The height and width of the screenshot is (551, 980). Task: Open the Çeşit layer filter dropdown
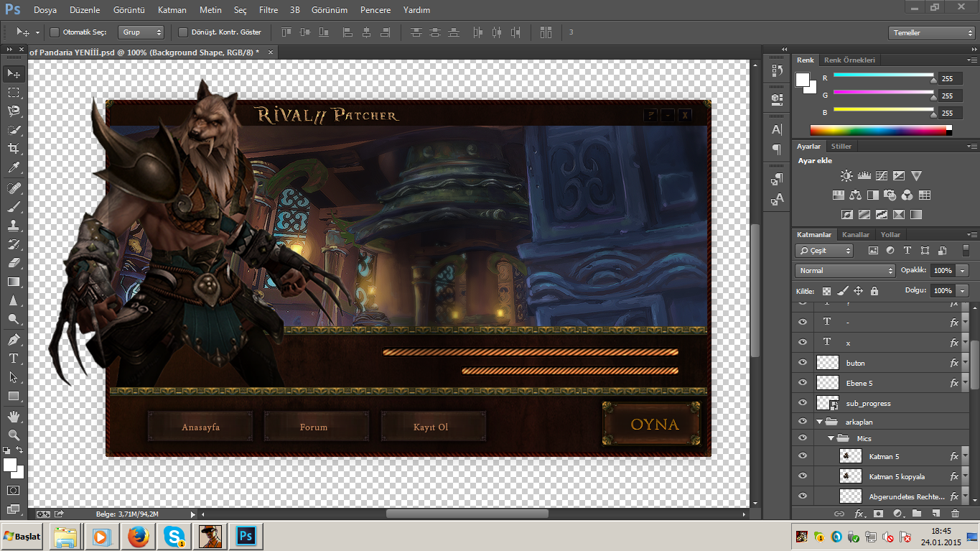tap(824, 251)
